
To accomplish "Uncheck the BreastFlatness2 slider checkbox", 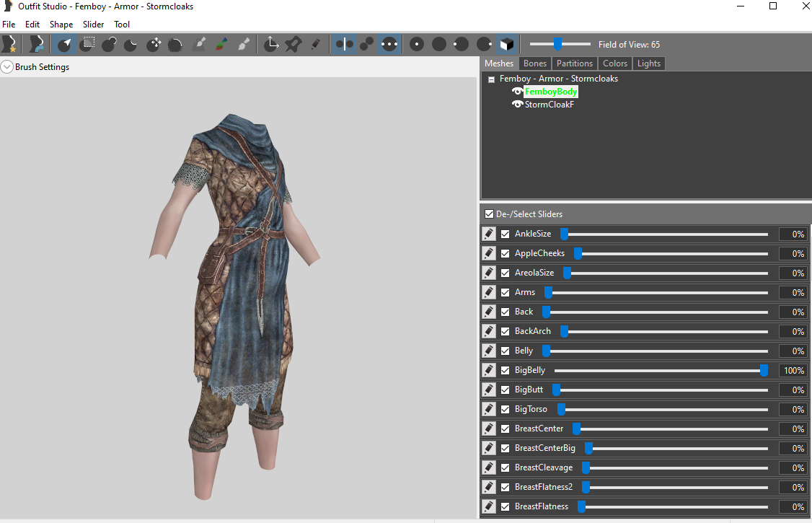I will [x=506, y=487].
